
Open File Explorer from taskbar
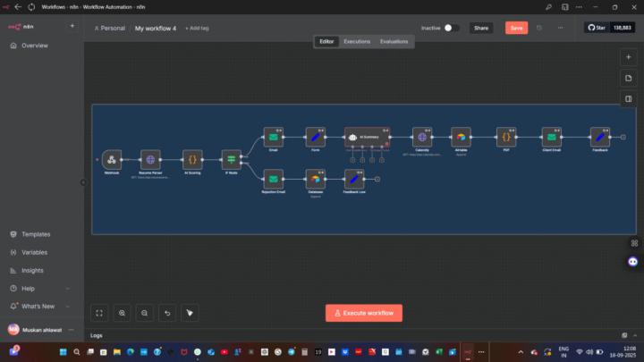click(x=117, y=352)
